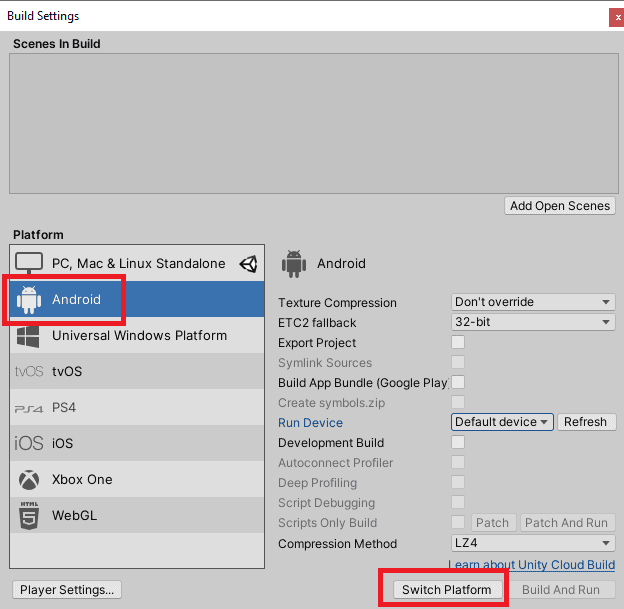Click the Add Open Scenes button
The image size is (624, 609).
(x=559, y=205)
